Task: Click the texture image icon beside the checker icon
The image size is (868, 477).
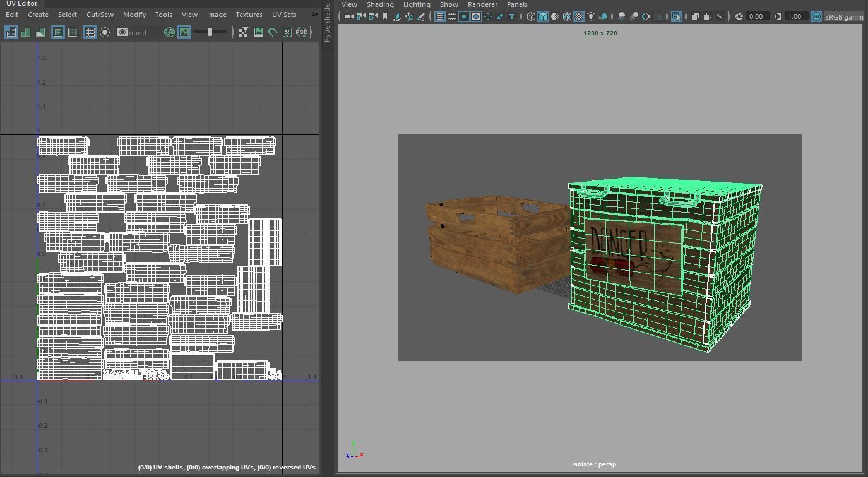Action: tap(258, 32)
